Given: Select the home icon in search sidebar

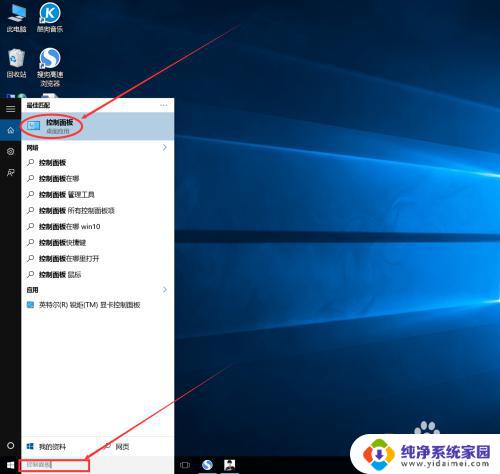Looking at the screenshot, I should (11, 130).
